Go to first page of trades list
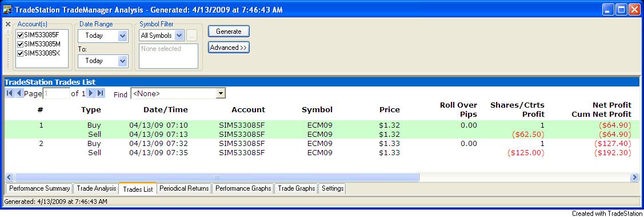 pos(10,93)
